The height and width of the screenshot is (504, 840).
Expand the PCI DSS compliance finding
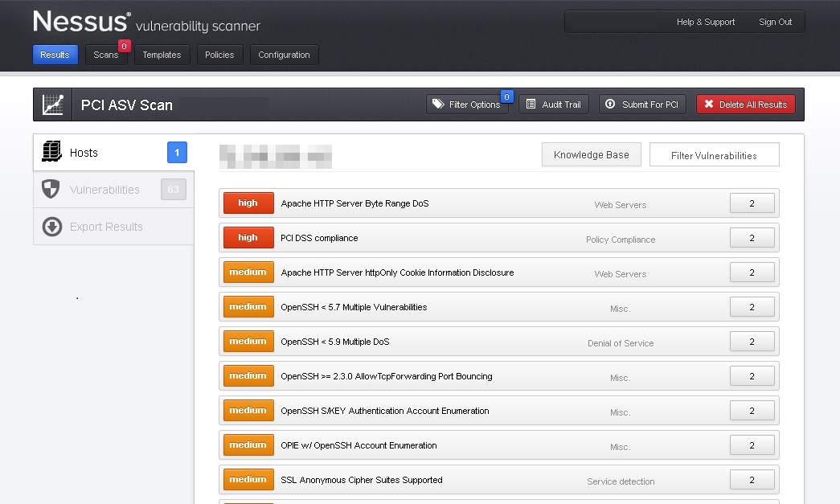click(319, 239)
